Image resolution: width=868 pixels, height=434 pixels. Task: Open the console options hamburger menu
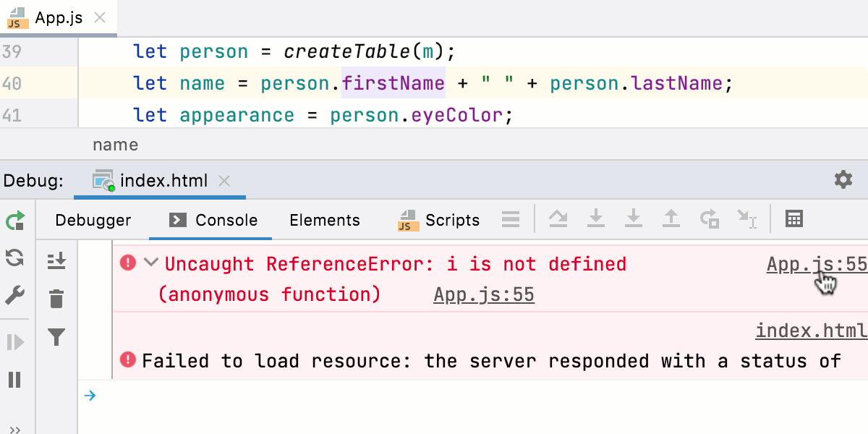tap(511, 221)
